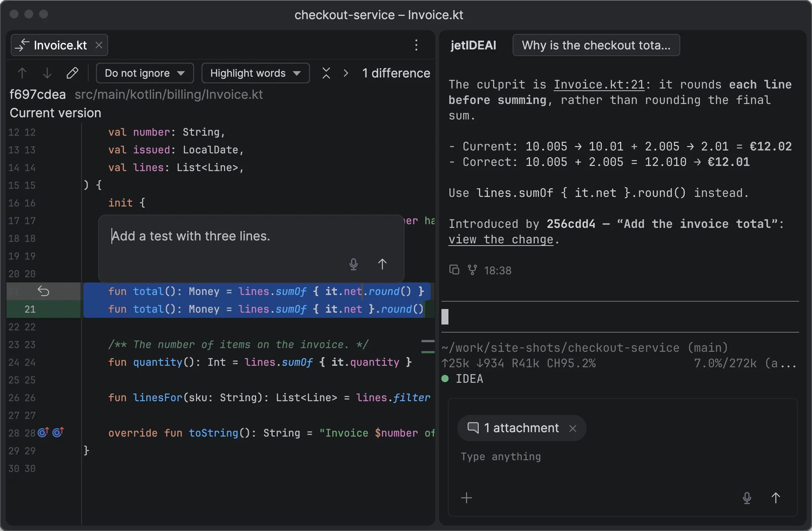Open the 'Highlight words' dropdown

click(255, 73)
